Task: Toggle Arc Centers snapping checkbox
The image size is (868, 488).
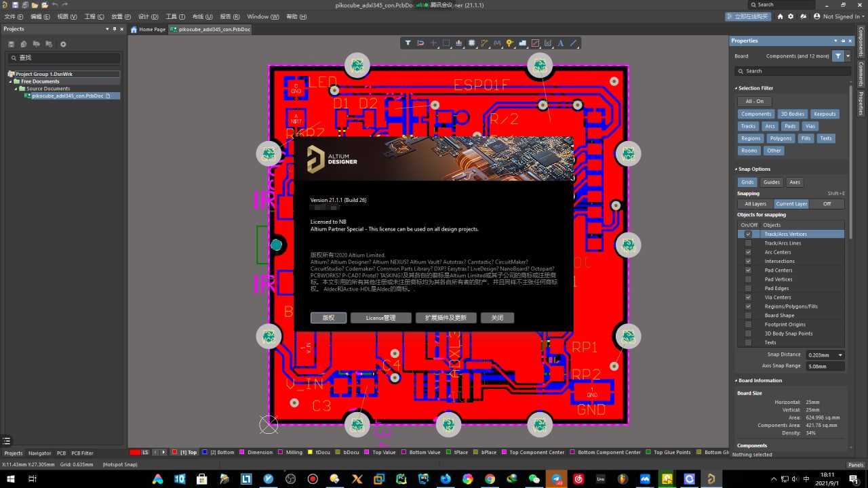Action: pos(748,252)
